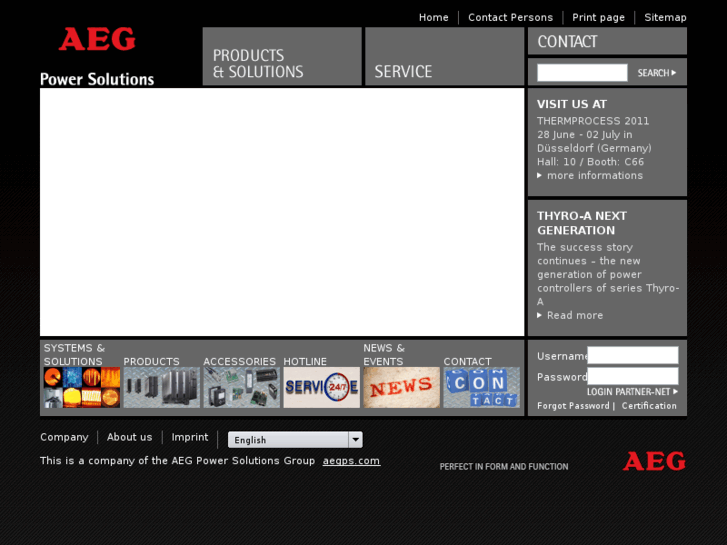
Task: Click the THERMPROCESS 2011 text
Action: tap(593, 121)
